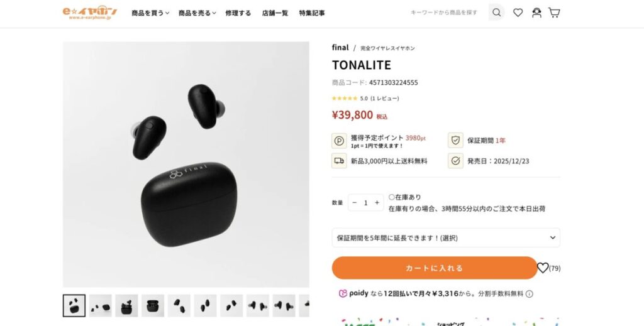Decrease quantity with minus button
This screenshot has width=644, height=326.
tap(355, 202)
